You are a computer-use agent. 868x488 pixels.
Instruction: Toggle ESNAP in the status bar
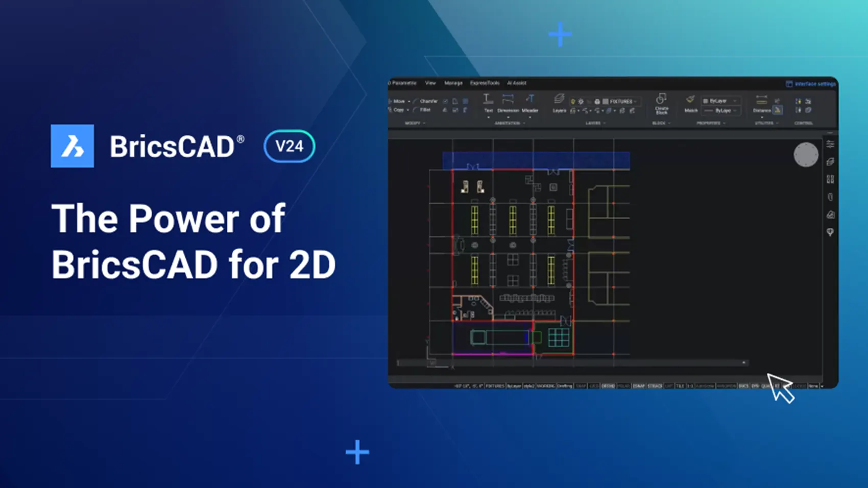point(638,386)
